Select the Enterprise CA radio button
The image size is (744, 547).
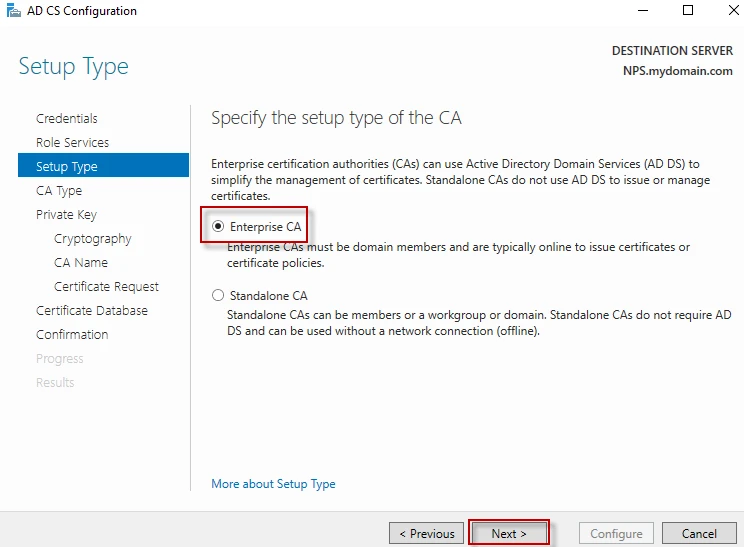click(x=218, y=227)
